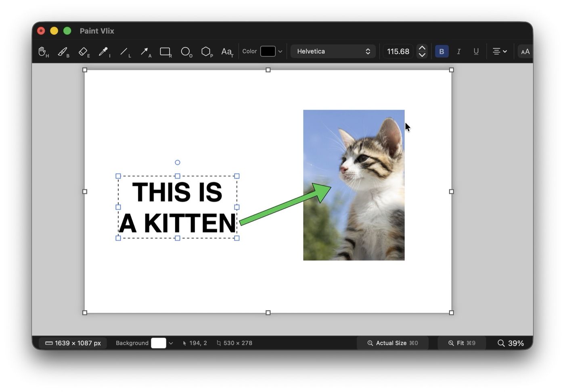Click cursor position readout 194, 2

click(x=195, y=343)
